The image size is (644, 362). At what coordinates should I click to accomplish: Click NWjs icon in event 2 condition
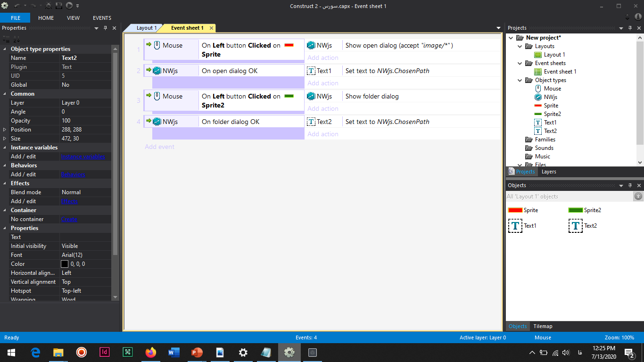[x=157, y=71]
